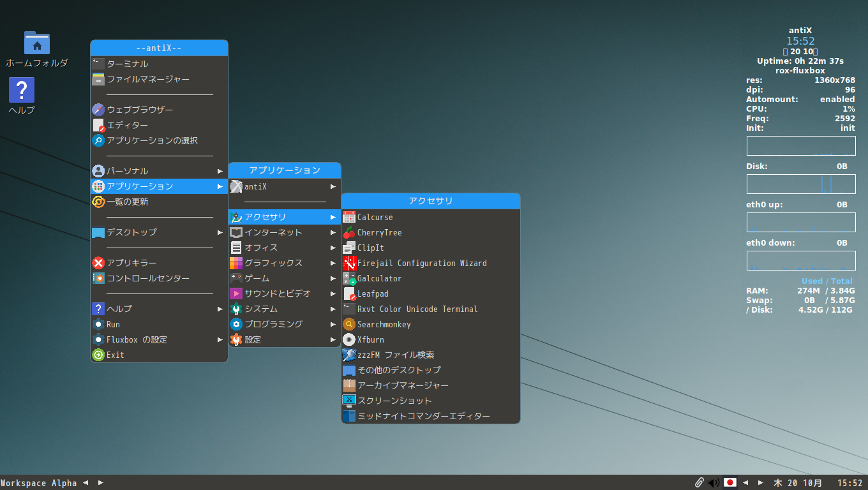Click the zzzFM ファイル検索 icon

(x=349, y=355)
